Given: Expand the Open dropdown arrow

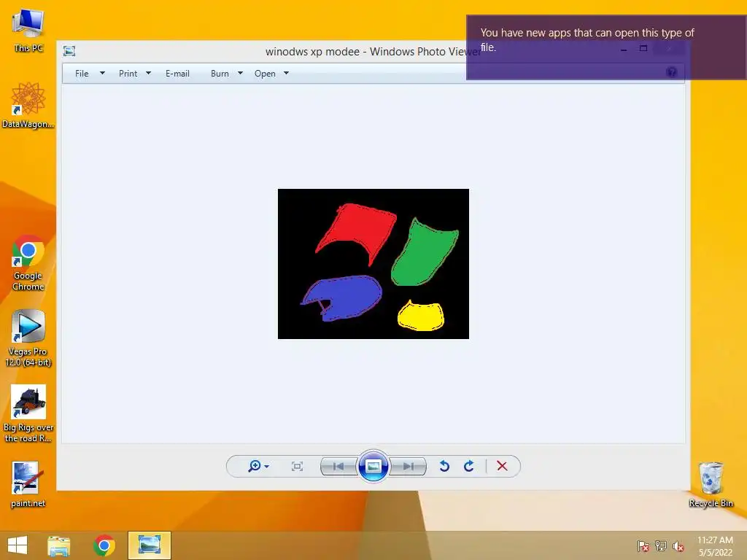Looking at the screenshot, I should point(286,74).
